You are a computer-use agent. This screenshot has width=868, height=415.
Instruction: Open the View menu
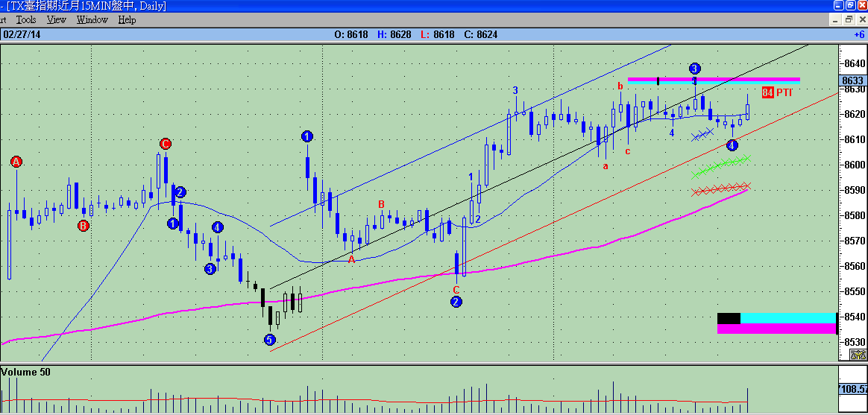pyautogui.click(x=57, y=20)
